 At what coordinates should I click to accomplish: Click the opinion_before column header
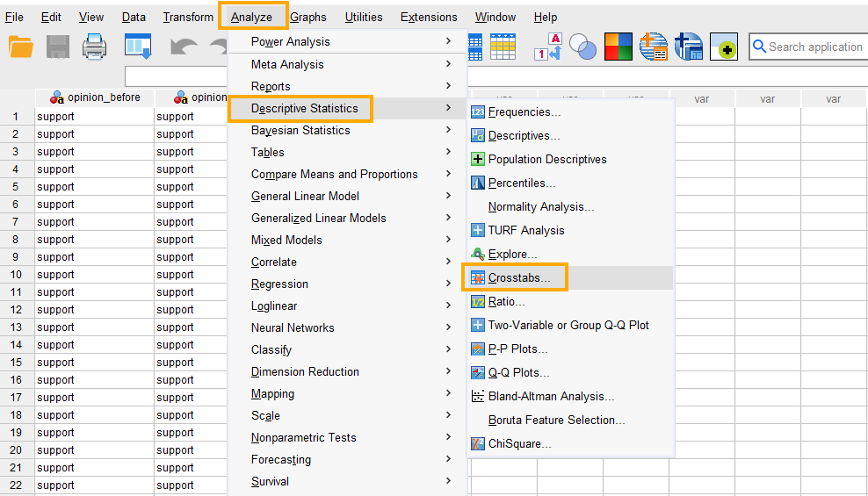[x=95, y=97]
